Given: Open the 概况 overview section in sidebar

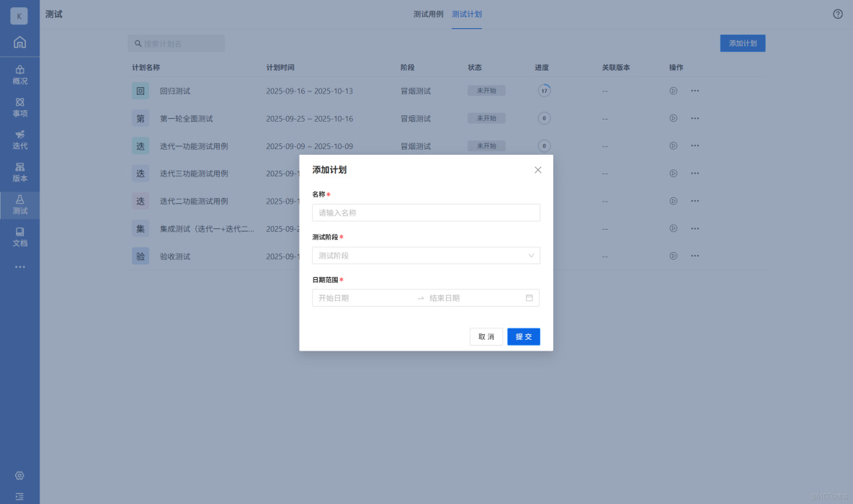Looking at the screenshot, I should pyautogui.click(x=19, y=76).
